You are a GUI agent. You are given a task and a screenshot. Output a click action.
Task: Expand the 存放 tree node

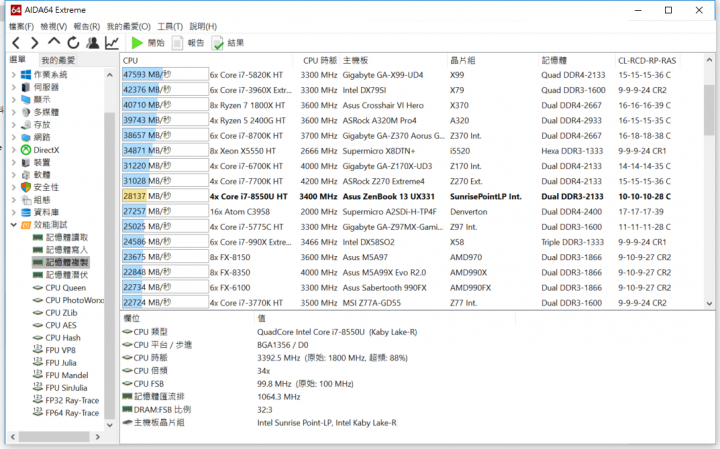[14, 124]
